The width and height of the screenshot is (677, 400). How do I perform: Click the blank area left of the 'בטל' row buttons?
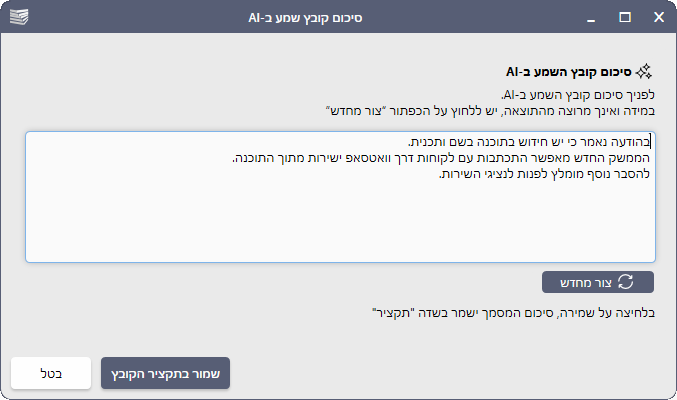(x=400, y=374)
